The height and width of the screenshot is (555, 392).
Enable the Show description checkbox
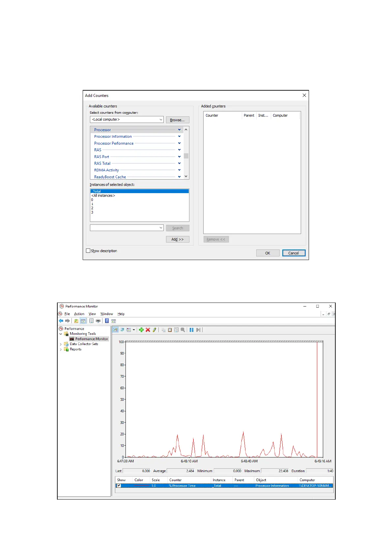point(88,251)
